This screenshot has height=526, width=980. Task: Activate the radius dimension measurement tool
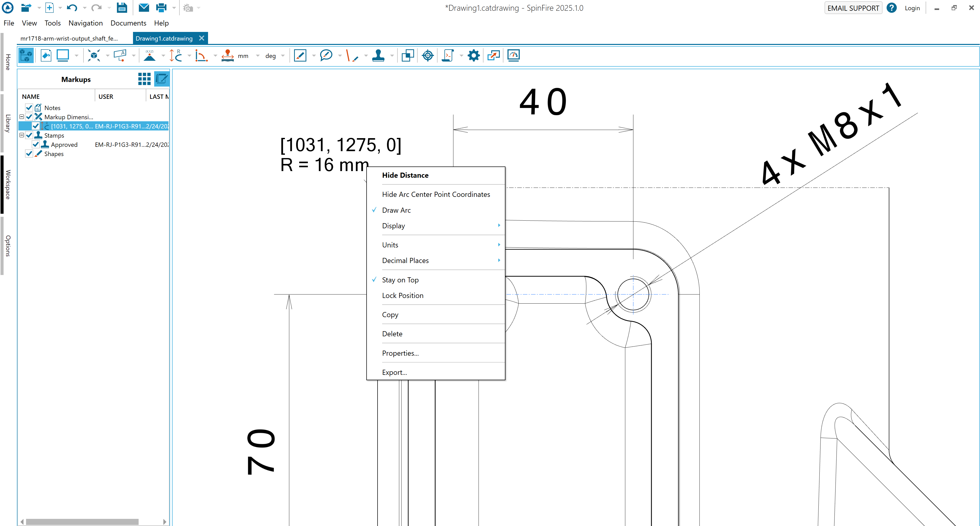176,56
